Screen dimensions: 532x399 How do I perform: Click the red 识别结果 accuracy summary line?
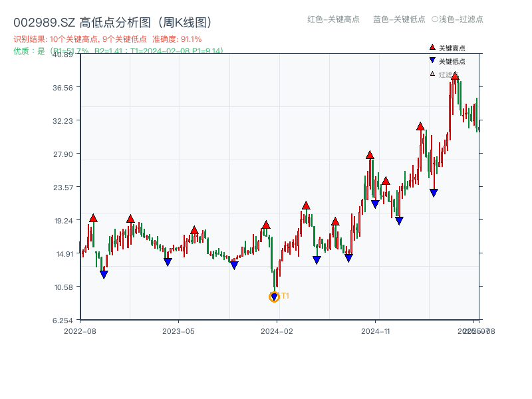click(x=108, y=39)
